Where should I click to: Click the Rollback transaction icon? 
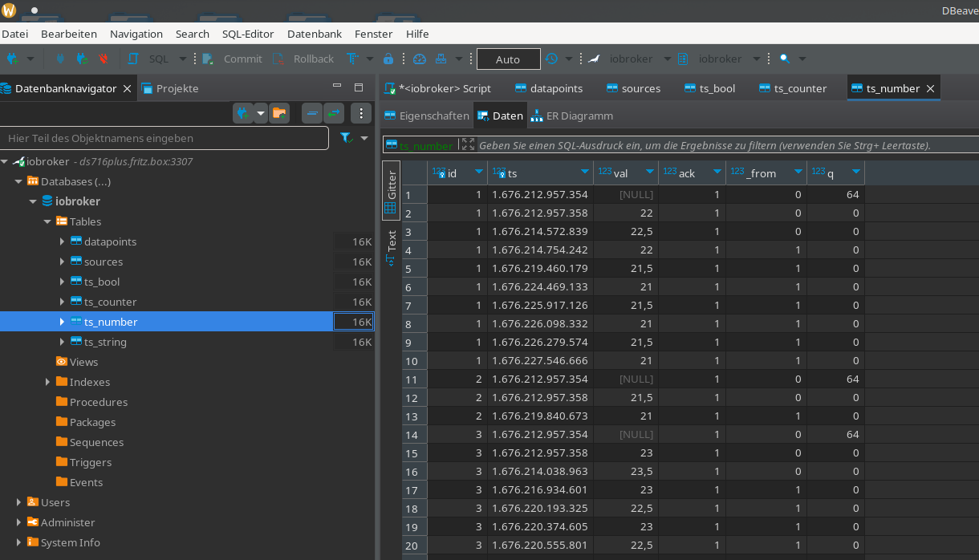pos(278,59)
